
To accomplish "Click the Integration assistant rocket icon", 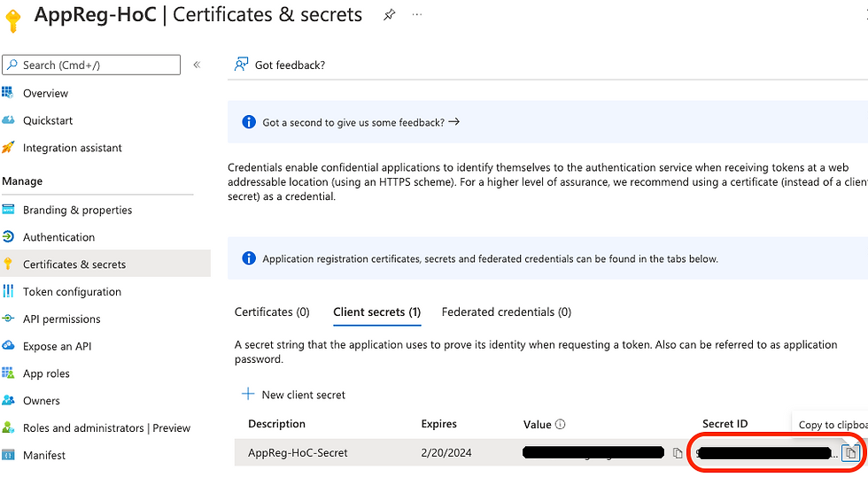I will coord(8,147).
